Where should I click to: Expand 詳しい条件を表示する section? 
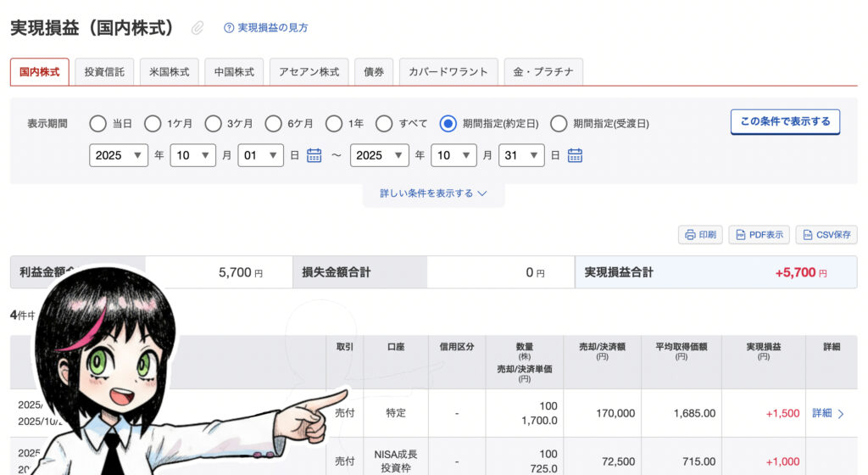coord(433,193)
